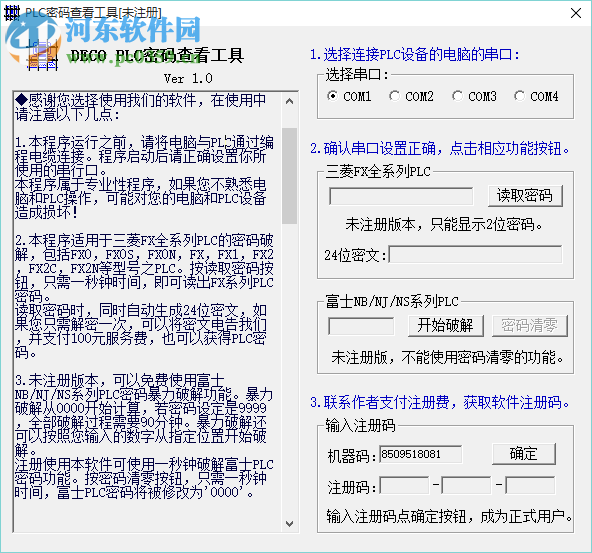
Task: Click heading 3.联系作者支付注册费
Action: [440, 402]
